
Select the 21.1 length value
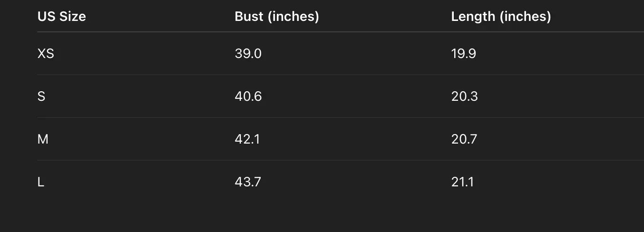[462, 182]
